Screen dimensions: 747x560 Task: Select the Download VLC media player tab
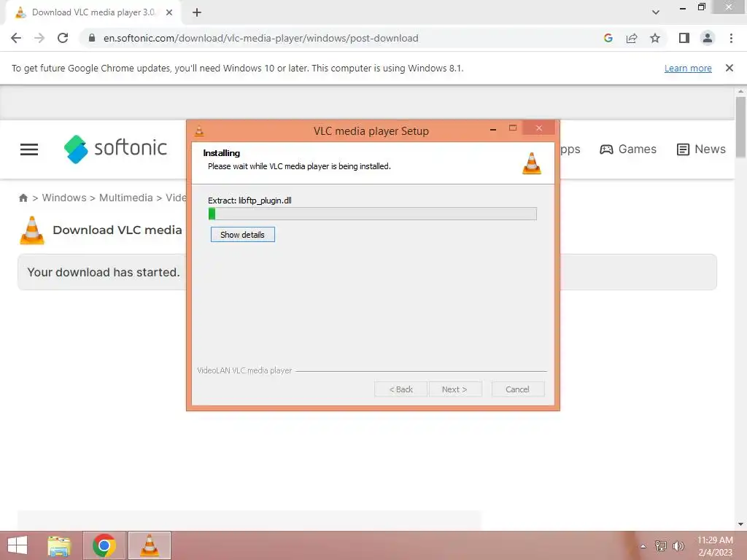click(x=93, y=12)
